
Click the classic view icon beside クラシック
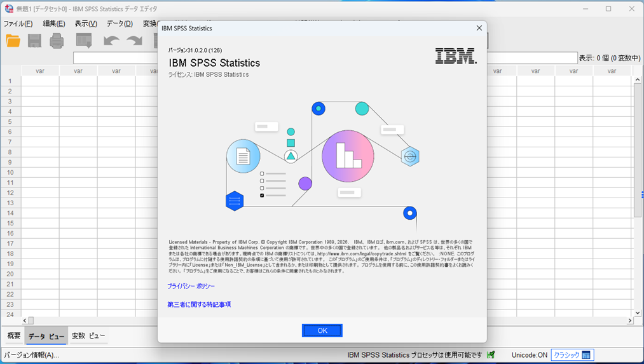coord(586,355)
